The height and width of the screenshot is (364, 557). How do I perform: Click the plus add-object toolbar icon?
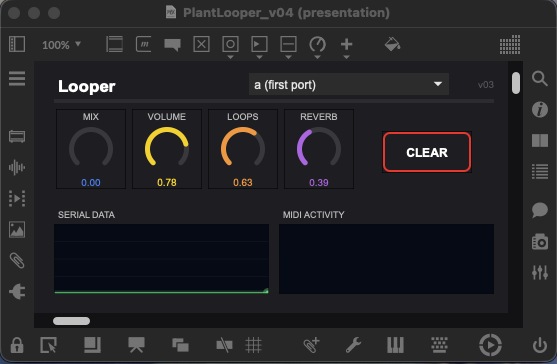pos(346,44)
